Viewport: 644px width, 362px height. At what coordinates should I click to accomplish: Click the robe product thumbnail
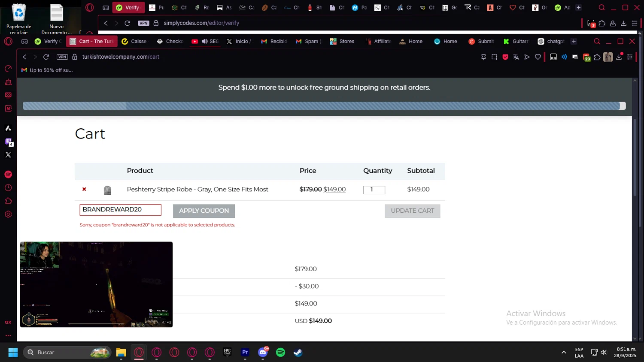click(107, 190)
